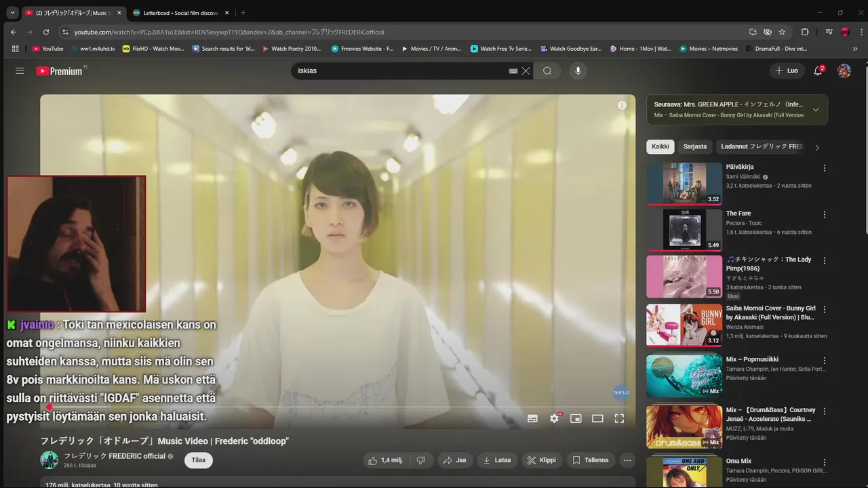868x488 pixels.
Task: Open options menu for The Lady Pimp
Action: pyautogui.click(x=825, y=261)
